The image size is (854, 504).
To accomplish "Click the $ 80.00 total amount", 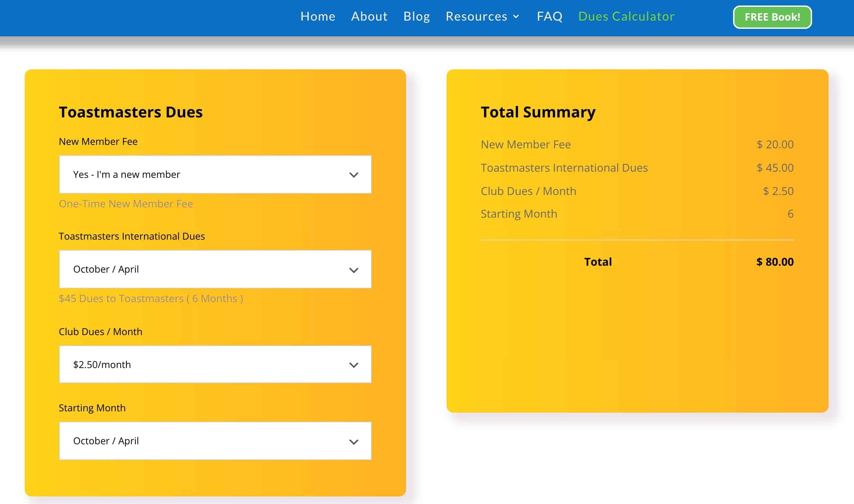I will (775, 262).
